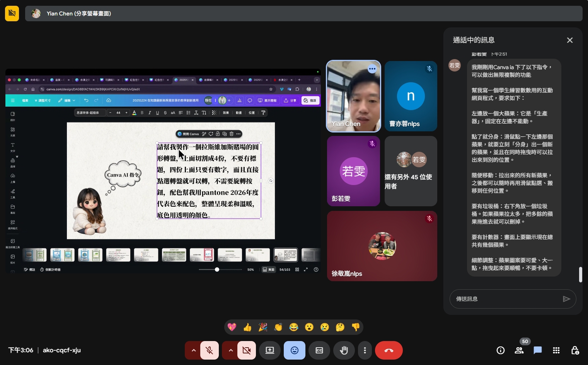
Task: Open the emoji reactions button
Action: pyautogui.click(x=294, y=350)
